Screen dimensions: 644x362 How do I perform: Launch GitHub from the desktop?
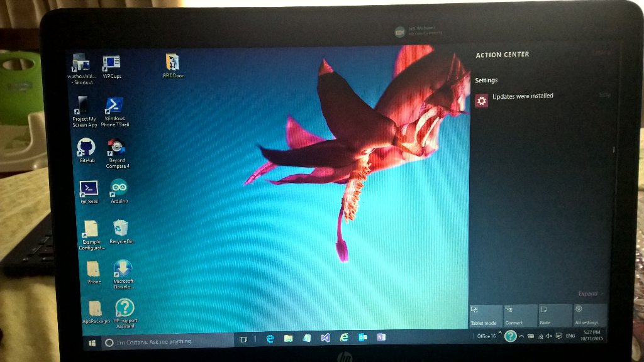pos(86,150)
